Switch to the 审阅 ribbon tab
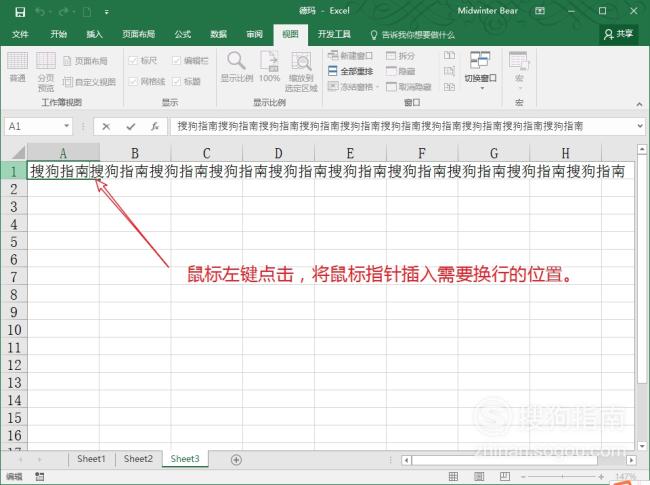Screen dimensions: 650x485 tap(254, 34)
